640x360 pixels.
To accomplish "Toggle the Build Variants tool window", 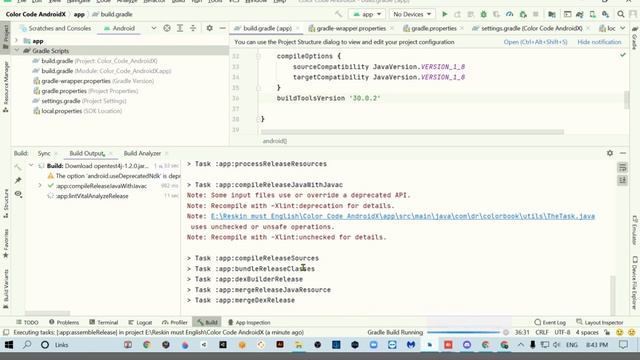I will pos(6,289).
